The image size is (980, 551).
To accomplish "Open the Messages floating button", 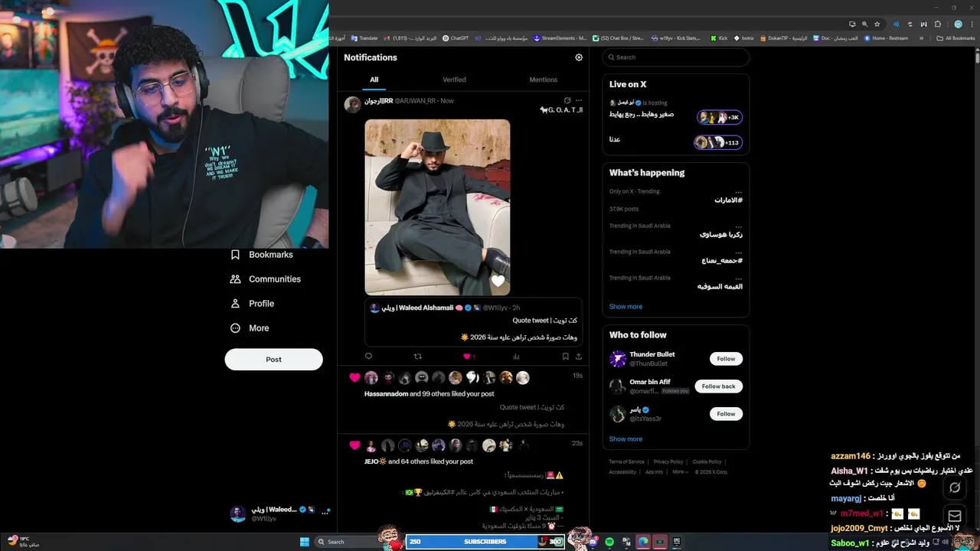I will tap(955, 516).
